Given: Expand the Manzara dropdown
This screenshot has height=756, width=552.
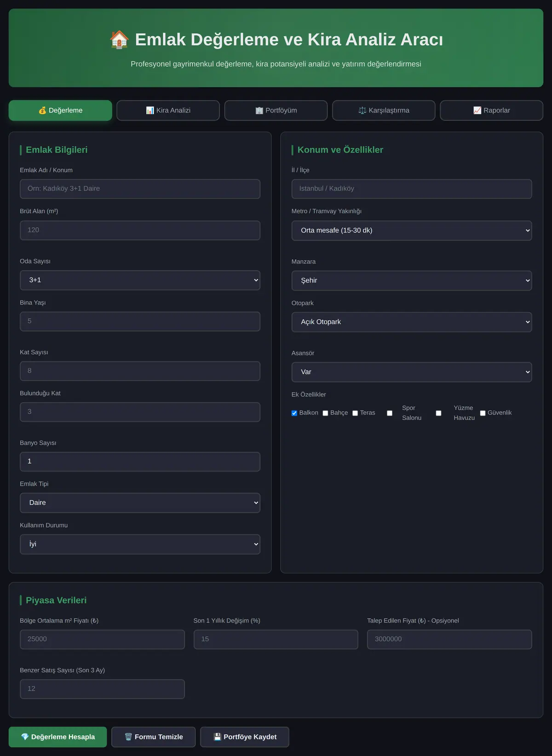Looking at the screenshot, I should 412,280.
